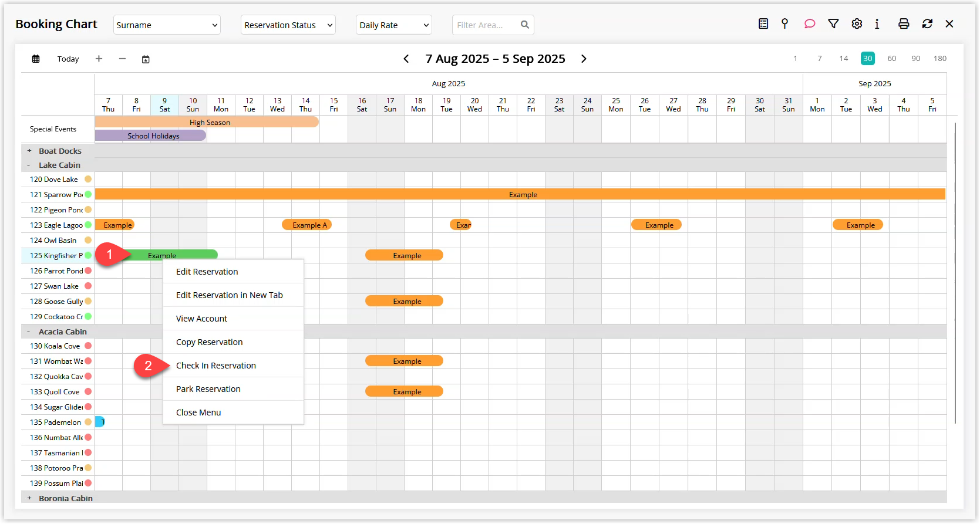Choose Park Reservation option
Image resolution: width=980 pixels, height=524 pixels.
tap(233, 389)
